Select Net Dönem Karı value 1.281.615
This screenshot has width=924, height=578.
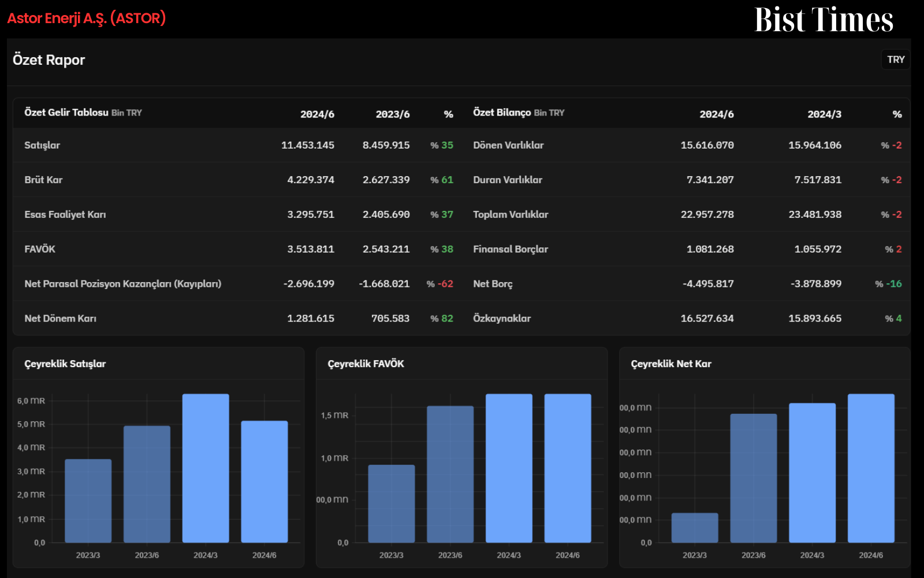pos(311,318)
